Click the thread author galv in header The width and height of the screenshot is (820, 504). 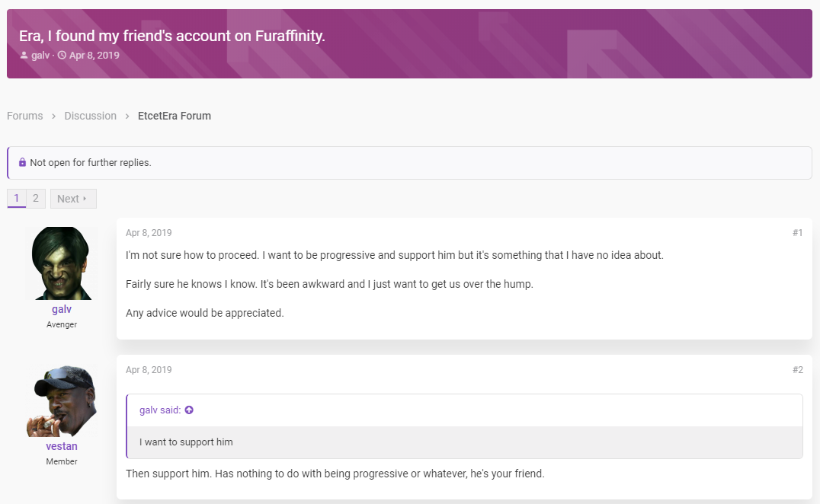pyautogui.click(x=40, y=56)
